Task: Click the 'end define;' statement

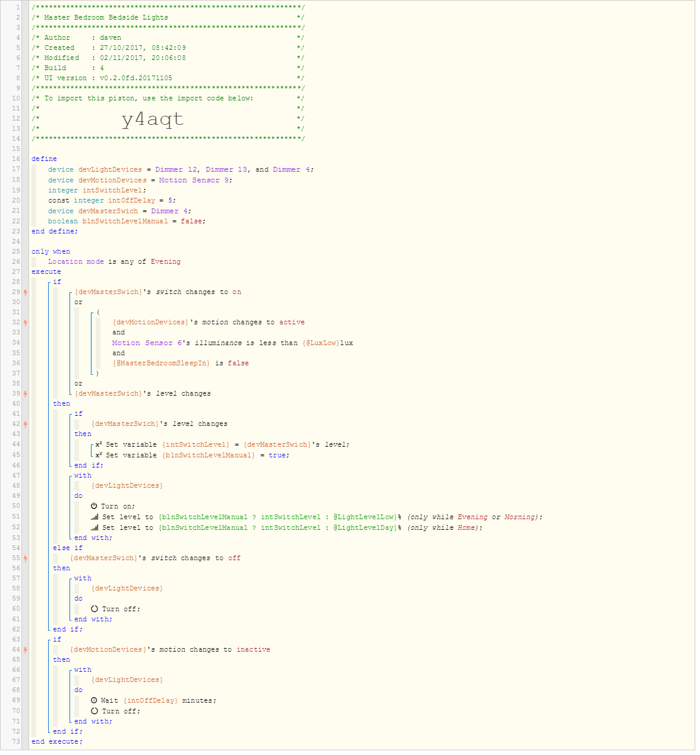Action: (55, 231)
